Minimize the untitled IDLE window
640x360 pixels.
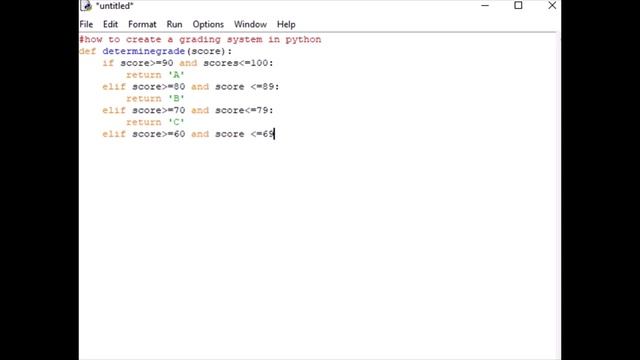(x=485, y=6)
